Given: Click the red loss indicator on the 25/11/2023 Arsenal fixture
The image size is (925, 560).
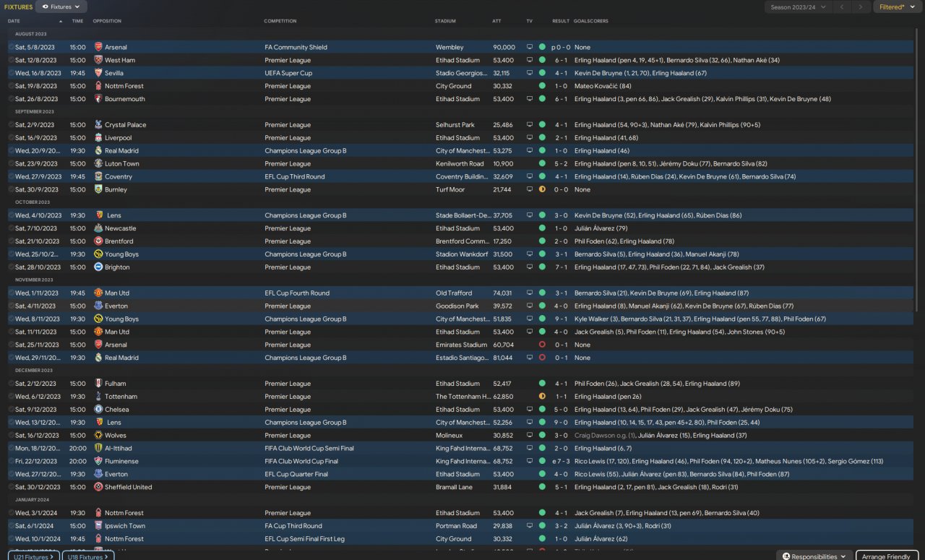Looking at the screenshot, I should [542, 345].
